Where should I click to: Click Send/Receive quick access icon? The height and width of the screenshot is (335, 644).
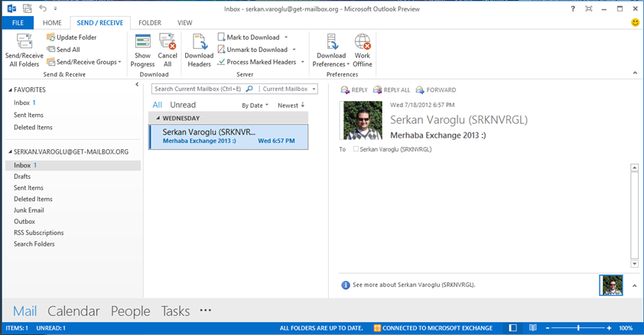pyautogui.click(x=28, y=8)
